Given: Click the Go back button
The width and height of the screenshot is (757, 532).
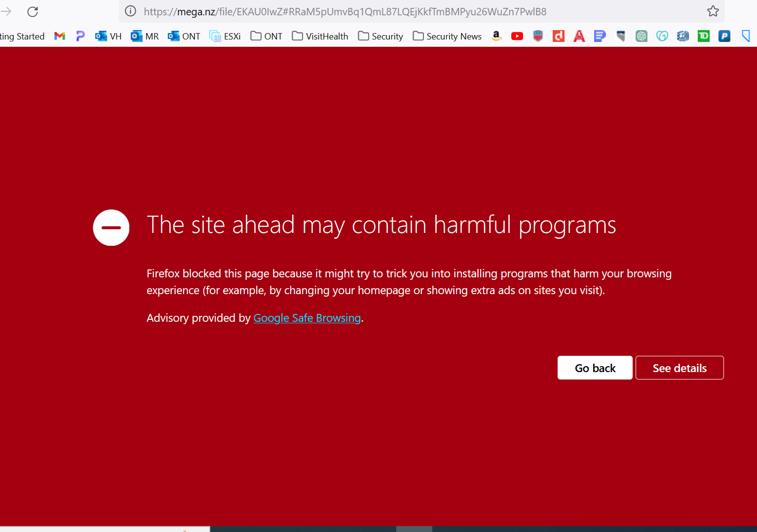Looking at the screenshot, I should click(595, 368).
